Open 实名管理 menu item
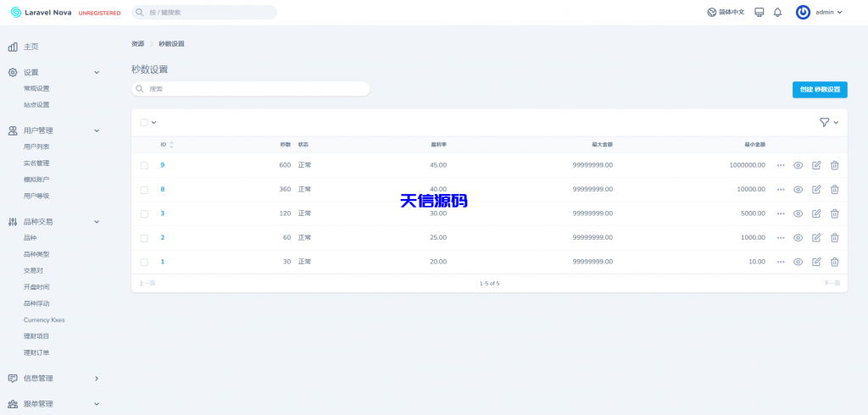This screenshot has width=868, height=415. pos(36,163)
